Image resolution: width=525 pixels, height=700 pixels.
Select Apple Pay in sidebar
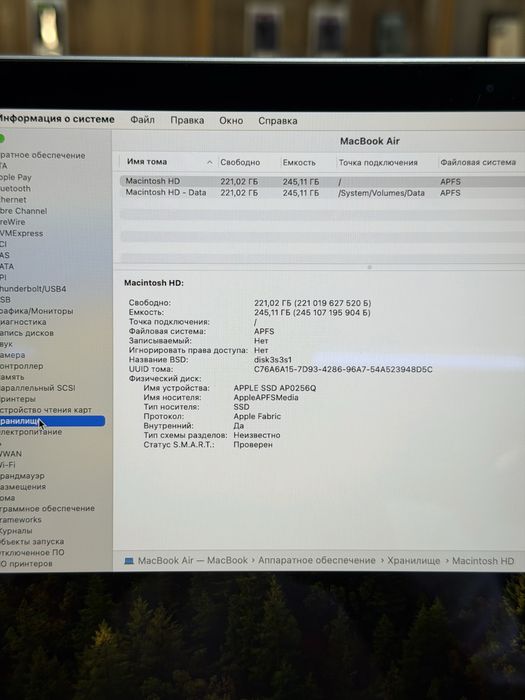tap(16, 177)
